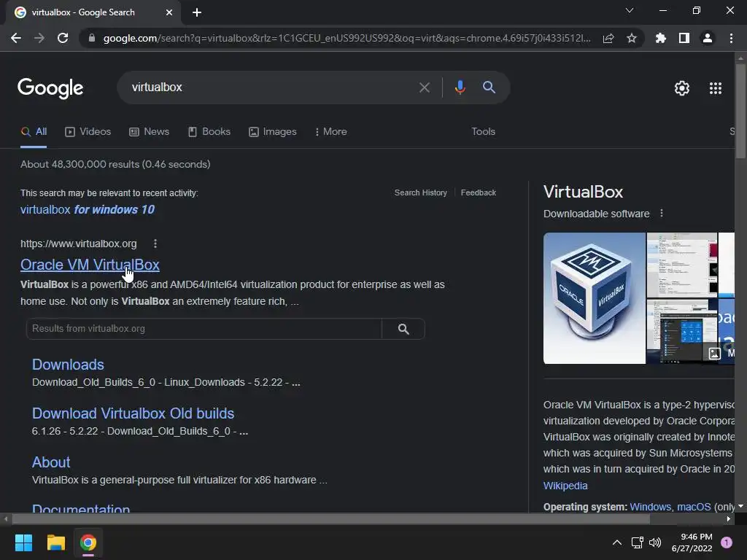This screenshot has height=560, width=747.
Task: Click the Google logo
Action: (50, 88)
